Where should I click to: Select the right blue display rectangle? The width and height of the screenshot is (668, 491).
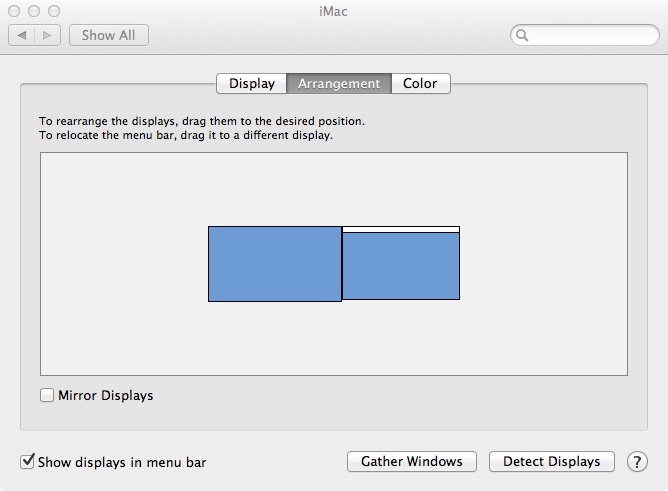click(400, 266)
